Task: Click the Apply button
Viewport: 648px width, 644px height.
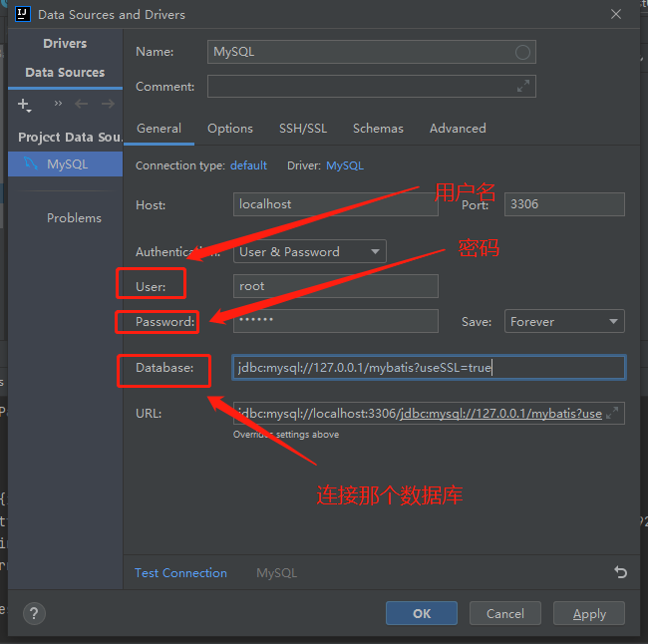Action: pos(589,613)
